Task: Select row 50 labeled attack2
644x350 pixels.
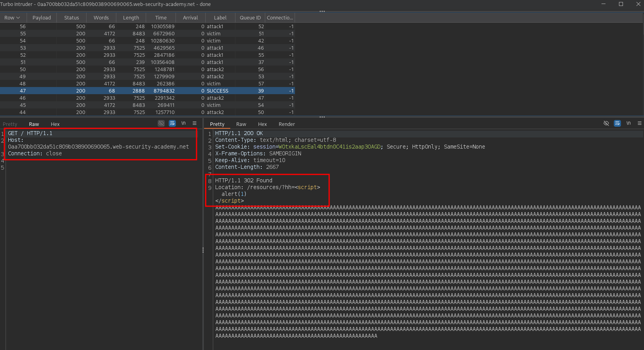Action: (147, 70)
